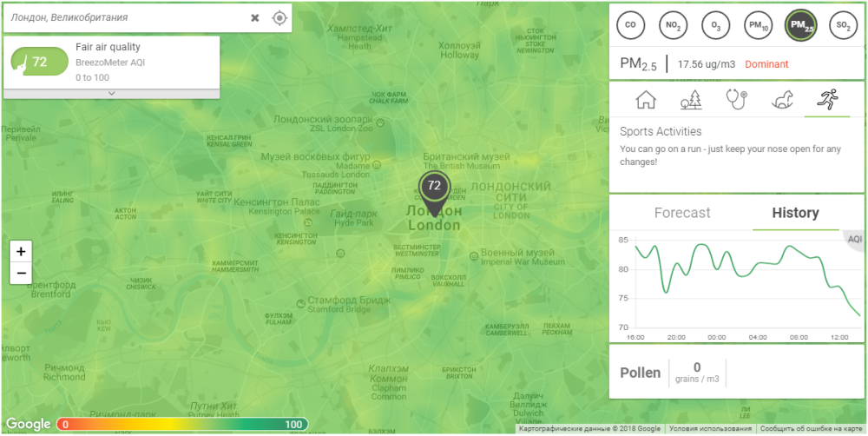Switch to the PM10 pollutant
Screen dimensions: 868x436
click(x=758, y=26)
